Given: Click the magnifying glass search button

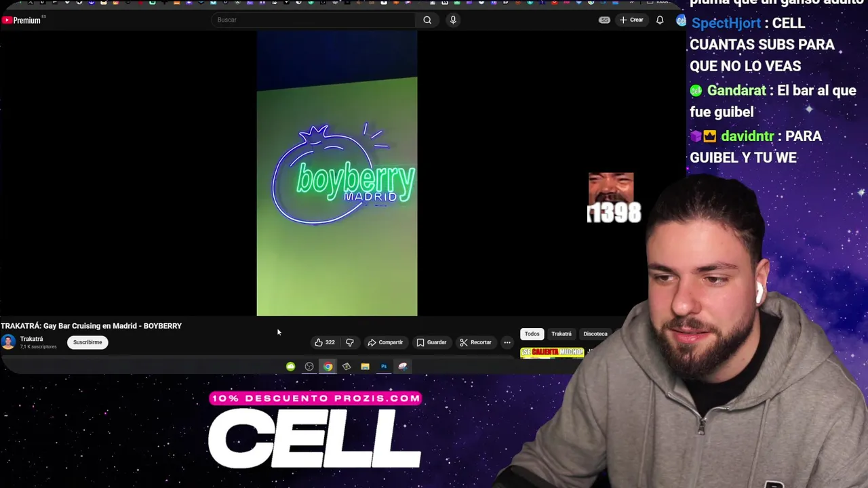Looking at the screenshot, I should pyautogui.click(x=427, y=20).
